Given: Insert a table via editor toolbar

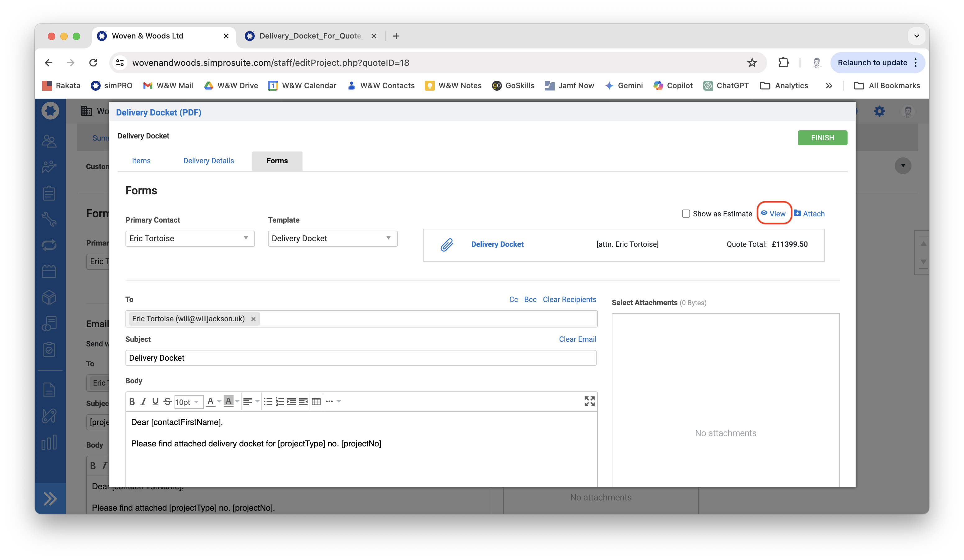Looking at the screenshot, I should 316,401.
